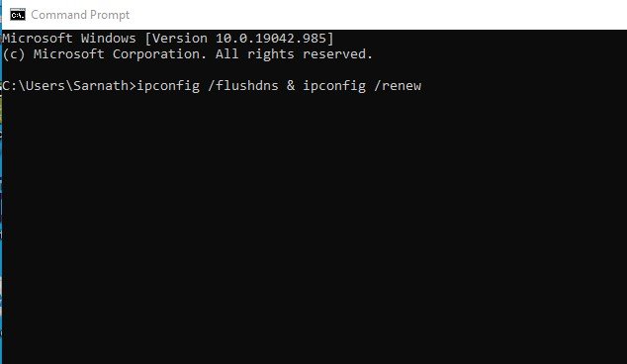
Task: Click the ampersand between the commands
Action: pyautogui.click(x=291, y=86)
